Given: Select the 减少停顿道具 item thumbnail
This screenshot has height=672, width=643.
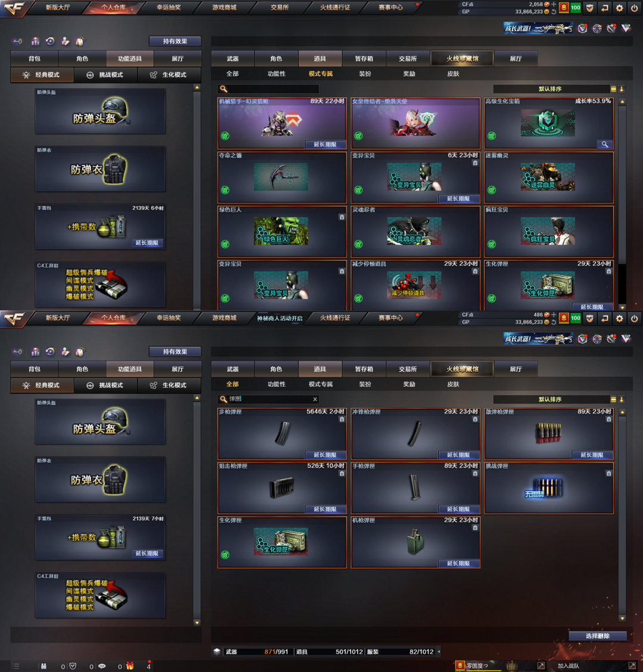Looking at the screenshot, I should click(414, 285).
